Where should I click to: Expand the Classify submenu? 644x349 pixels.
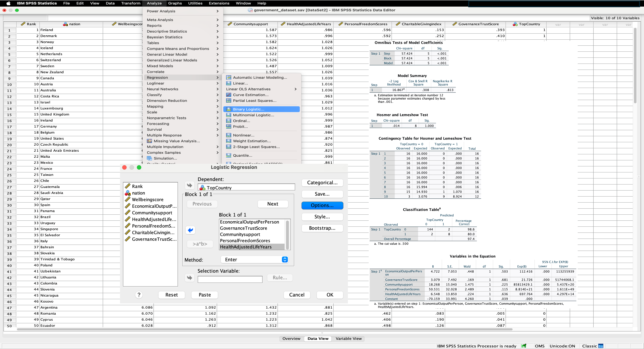click(x=183, y=95)
